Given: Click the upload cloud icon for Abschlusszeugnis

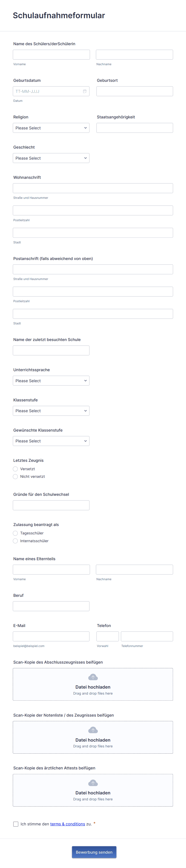Looking at the screenshot, I should [93, 677].
